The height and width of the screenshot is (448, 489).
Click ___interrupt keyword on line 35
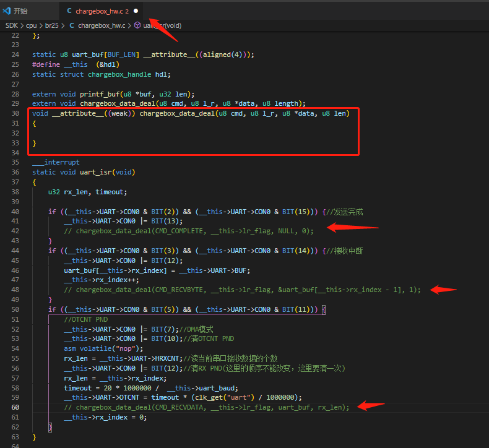[x=56, y=162]
